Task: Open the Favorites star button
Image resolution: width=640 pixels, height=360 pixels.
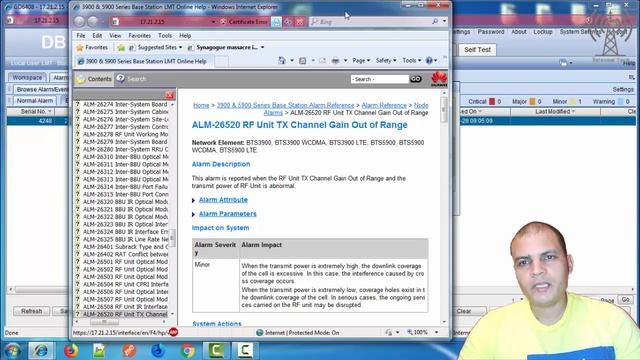Action: coord(92,47)
